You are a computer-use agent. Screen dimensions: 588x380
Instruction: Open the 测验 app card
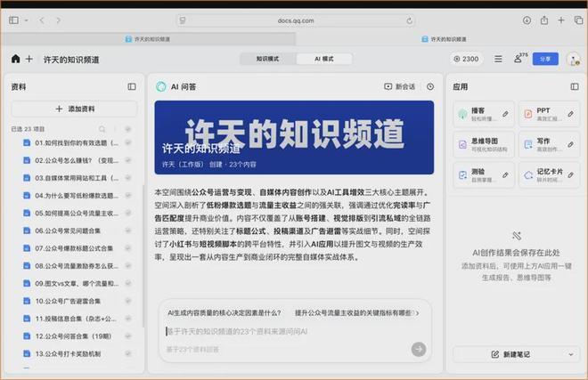click(484, 174)
